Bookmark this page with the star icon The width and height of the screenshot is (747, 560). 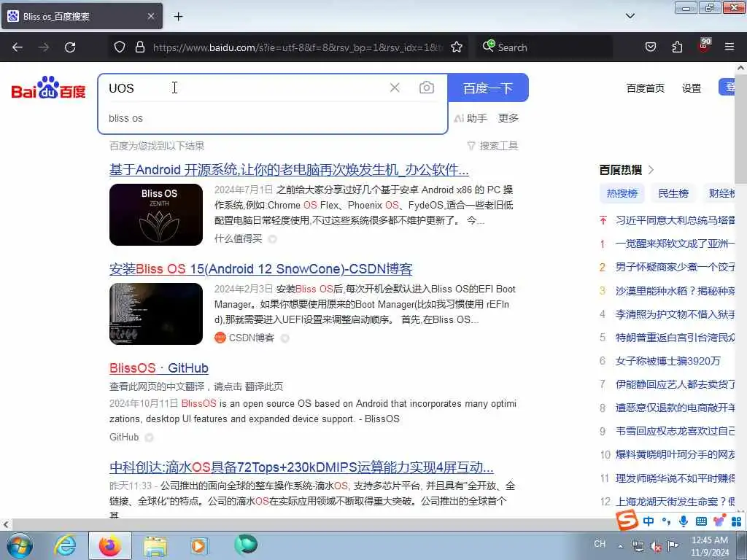[457, 47]
